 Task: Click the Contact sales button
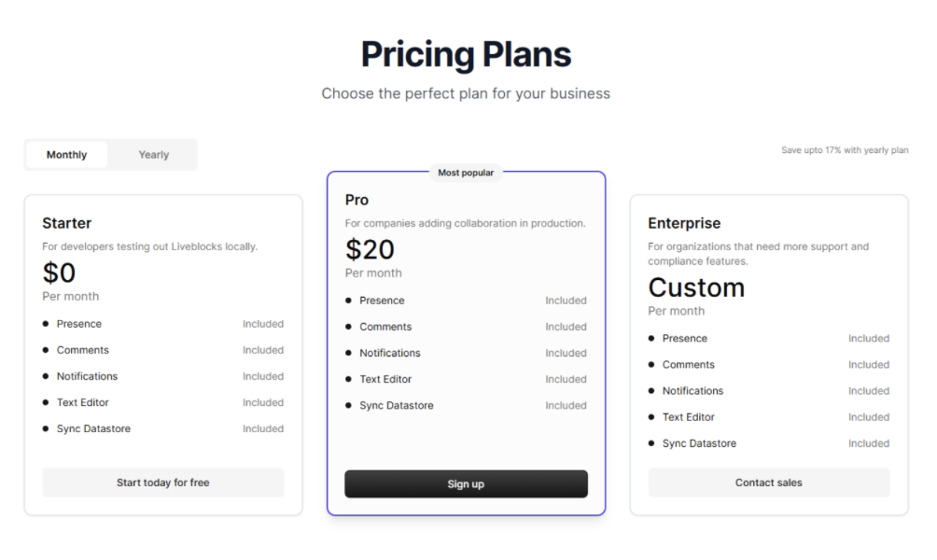[x=769, y=483]
